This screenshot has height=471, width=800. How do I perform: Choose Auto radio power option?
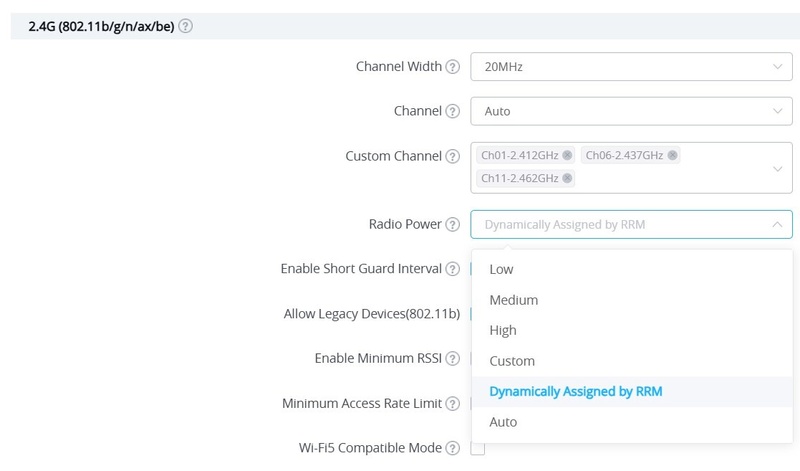click(x=632, y=422)
